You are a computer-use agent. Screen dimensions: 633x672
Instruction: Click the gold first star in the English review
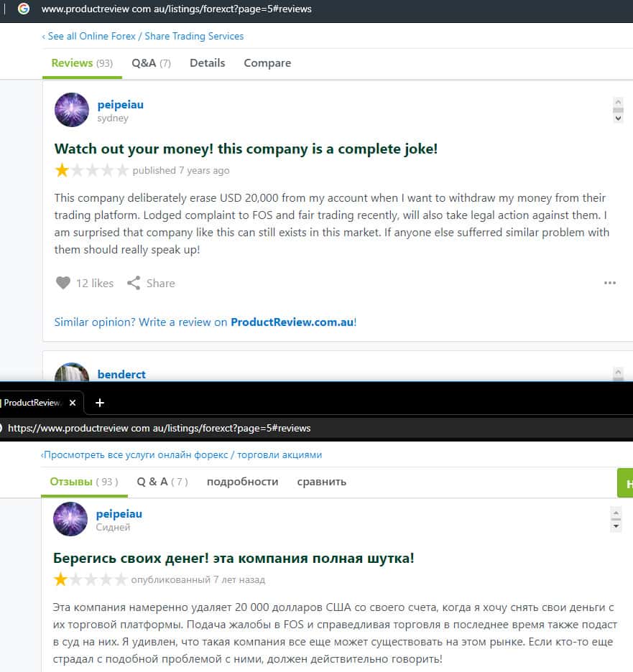click(x=62, y=170)
